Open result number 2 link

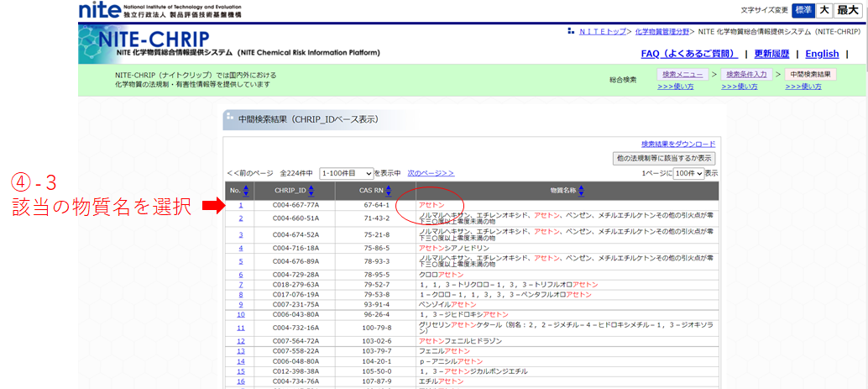click(240, 218)
